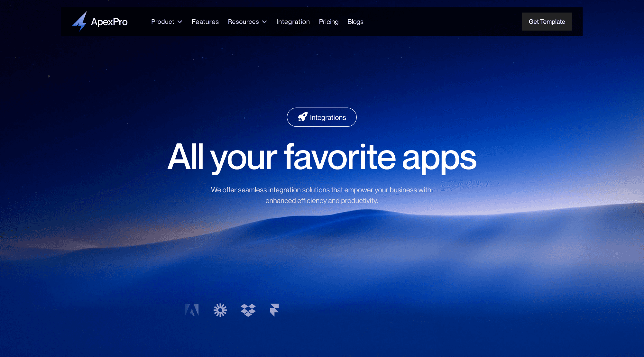Open the Pricing navigation link
This screenshot has width=644, height=357.
tap(328, 22)
